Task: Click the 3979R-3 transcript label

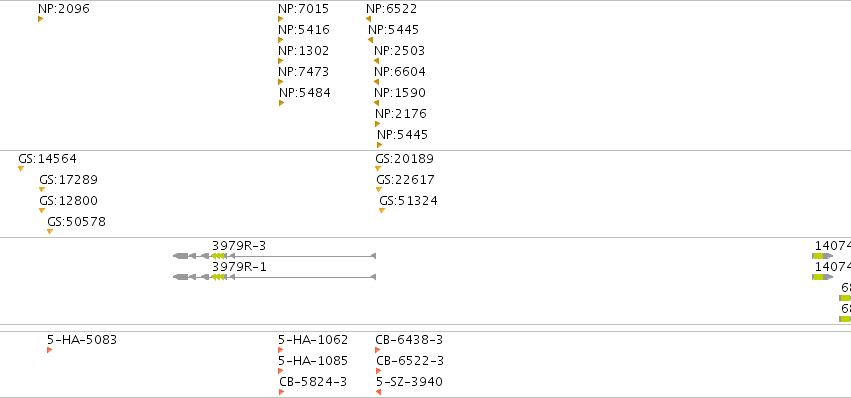Action: click(x=239, y=246)
